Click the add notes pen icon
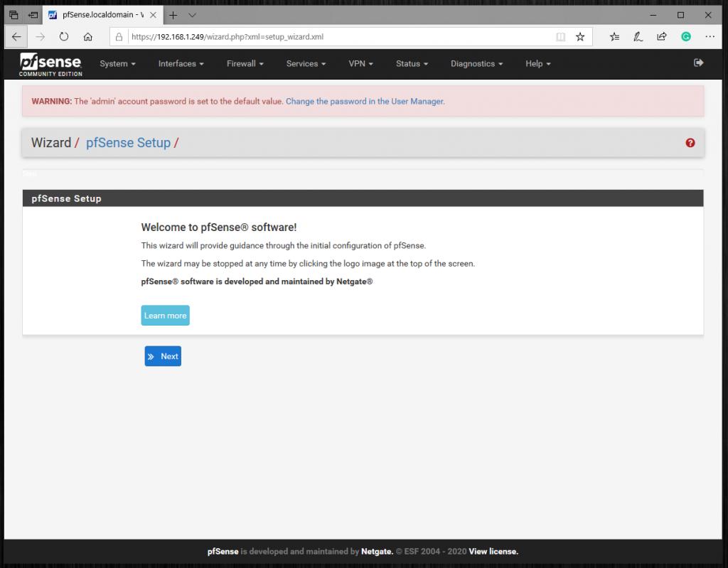The image size is (728, 568). 638,37
